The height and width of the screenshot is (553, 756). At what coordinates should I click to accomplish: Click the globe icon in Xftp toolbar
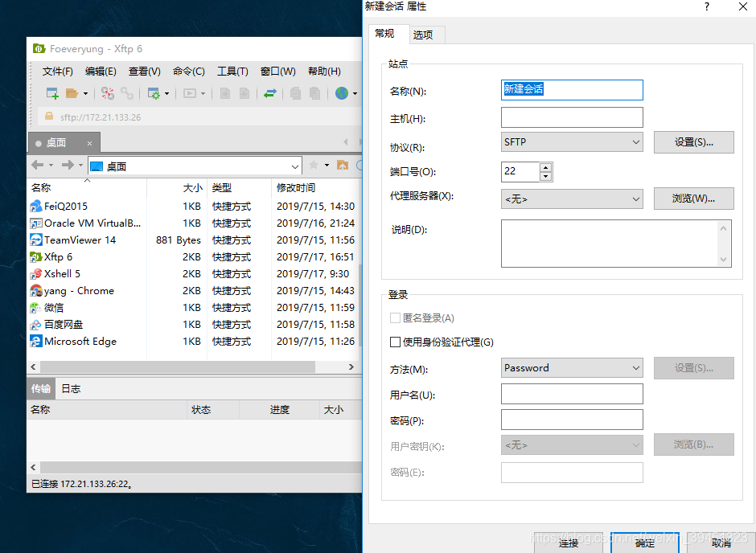[x=342, y=93]
